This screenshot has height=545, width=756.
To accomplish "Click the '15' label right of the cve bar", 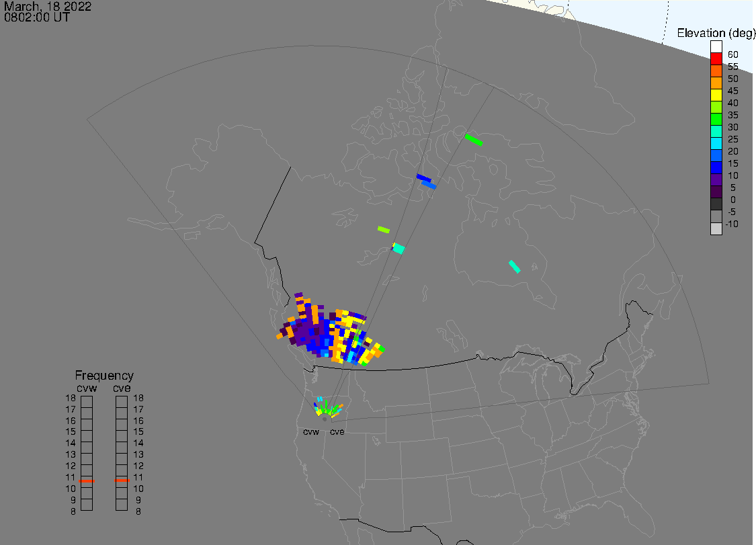I will point(138,431).
